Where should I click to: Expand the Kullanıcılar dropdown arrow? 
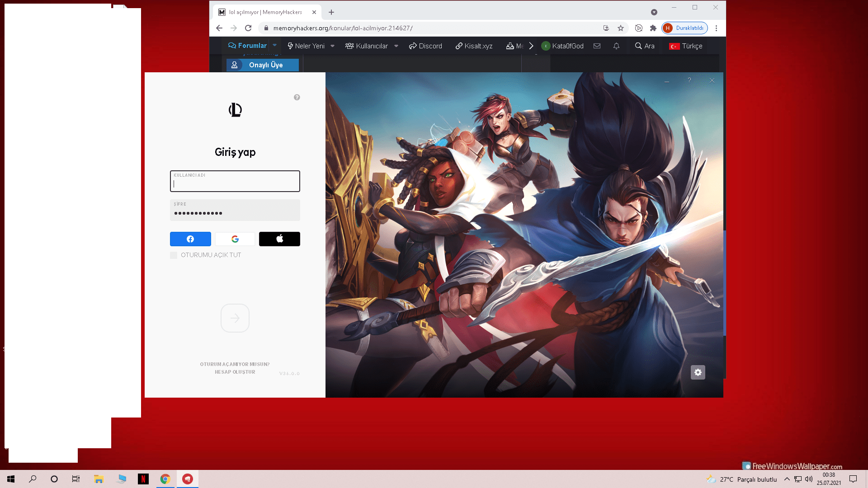396,46
